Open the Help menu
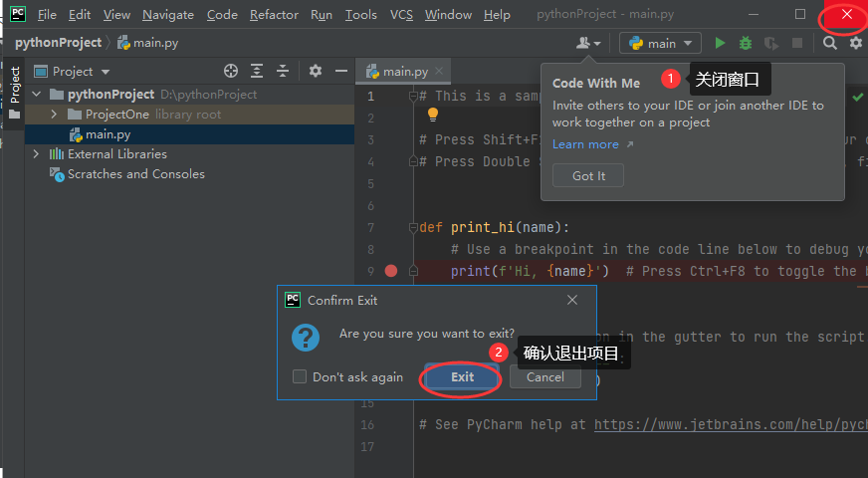 (497, 15)
